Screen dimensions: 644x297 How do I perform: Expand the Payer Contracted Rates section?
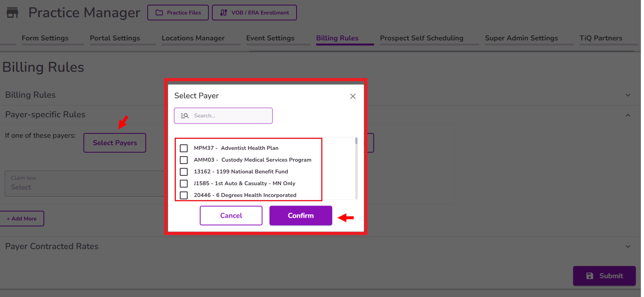[628, 246]
